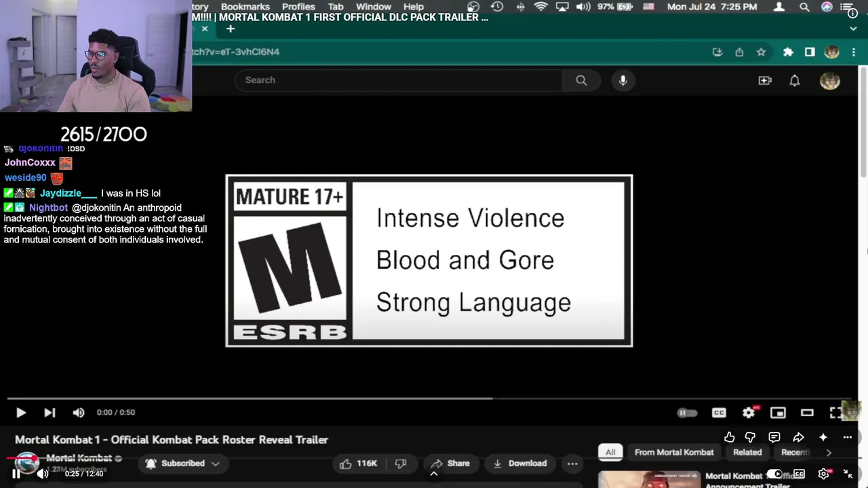Toggle outer player closed captions
The height and width of the screenshot is (488, 868).
(800, 474)
